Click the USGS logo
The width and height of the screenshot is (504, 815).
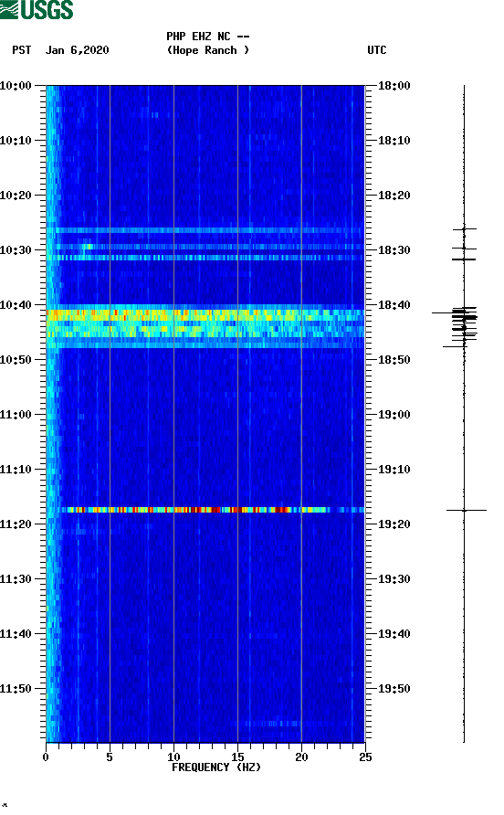37,10
